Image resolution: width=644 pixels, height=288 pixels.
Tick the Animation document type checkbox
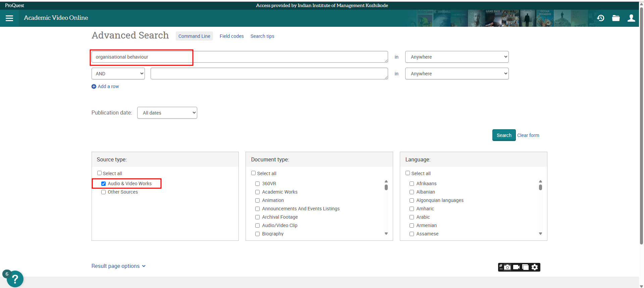tap(258, 200)
